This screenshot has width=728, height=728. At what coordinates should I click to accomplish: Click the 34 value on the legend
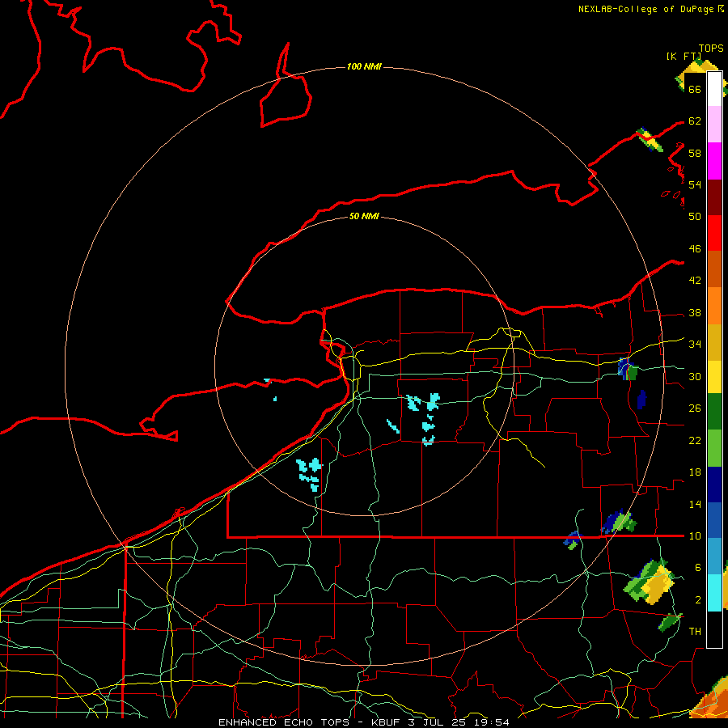[x=695, y=345]
